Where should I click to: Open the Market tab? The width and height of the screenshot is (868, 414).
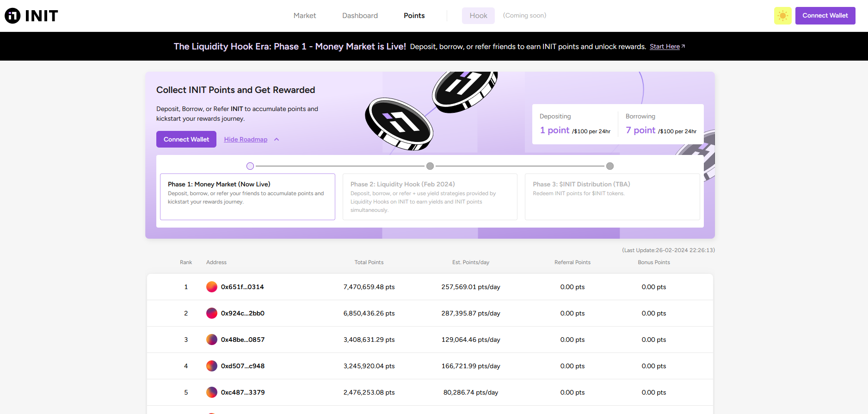click(x=305, y=16)
